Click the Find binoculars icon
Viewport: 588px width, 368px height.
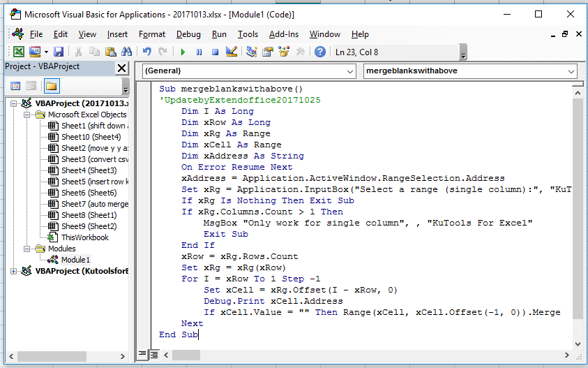tap(126, 52)
